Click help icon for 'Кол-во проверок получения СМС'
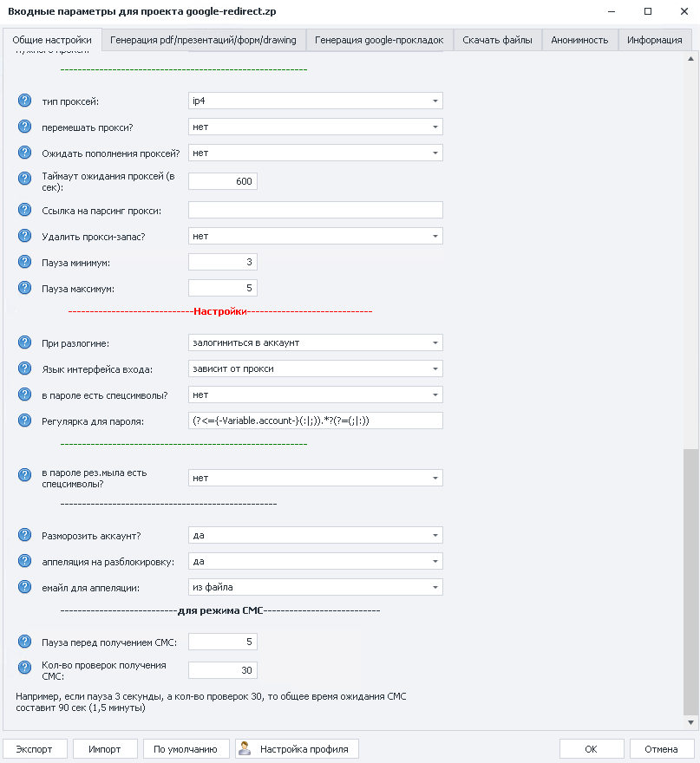The height and width of the screenshot is (763, 700). (24, 667)
